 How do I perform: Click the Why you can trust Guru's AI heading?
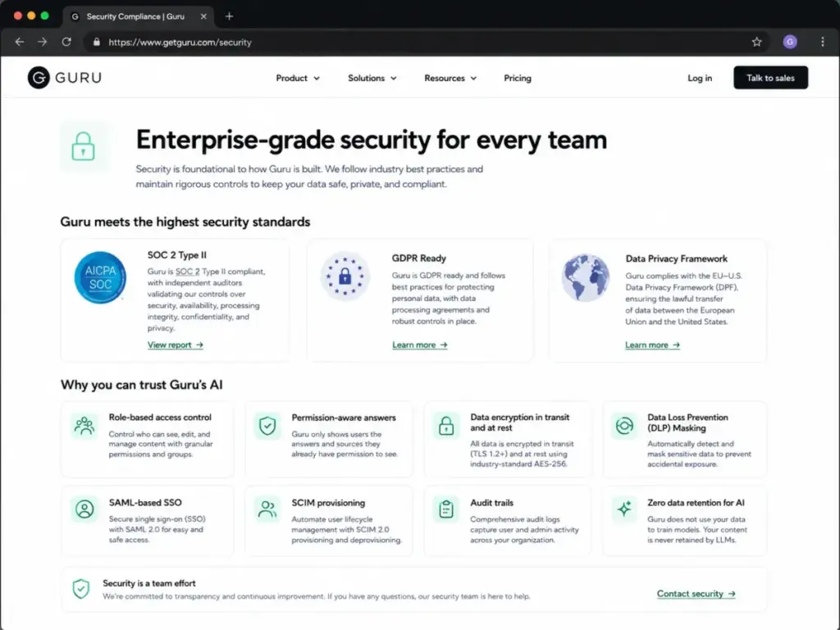(141, 385)
